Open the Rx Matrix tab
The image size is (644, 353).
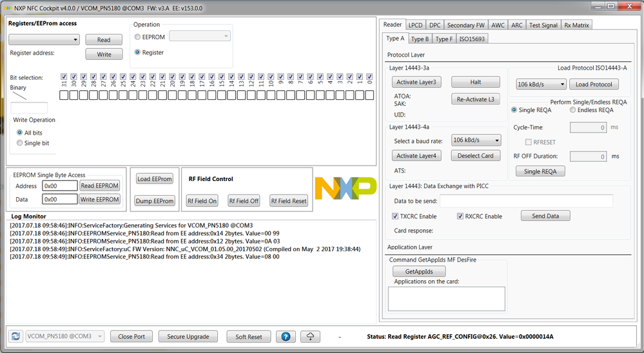576,25
